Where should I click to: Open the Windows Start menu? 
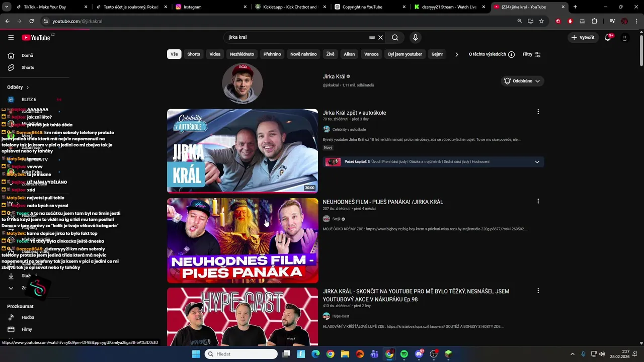tap(196, 354)
